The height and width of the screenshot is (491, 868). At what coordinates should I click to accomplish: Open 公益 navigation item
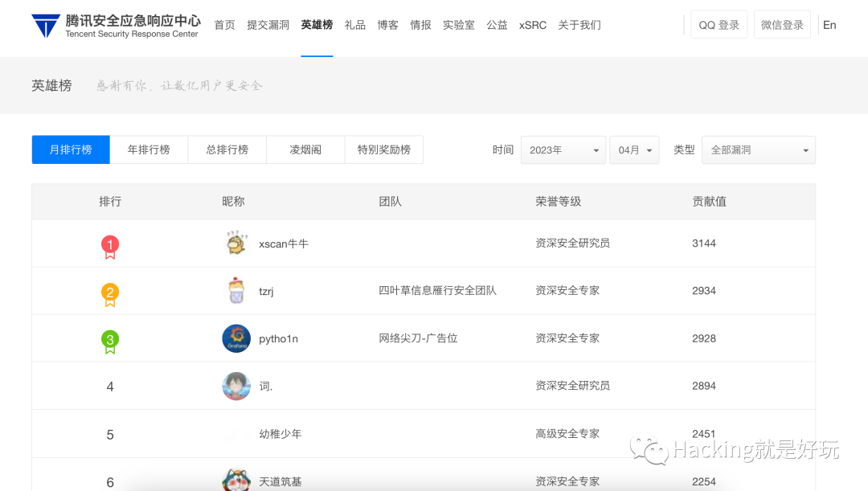497,25
